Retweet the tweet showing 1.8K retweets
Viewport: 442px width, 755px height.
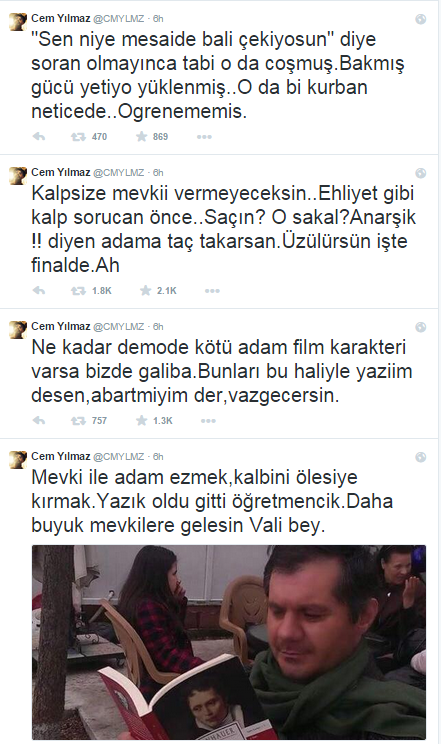(x=78, y=291)
